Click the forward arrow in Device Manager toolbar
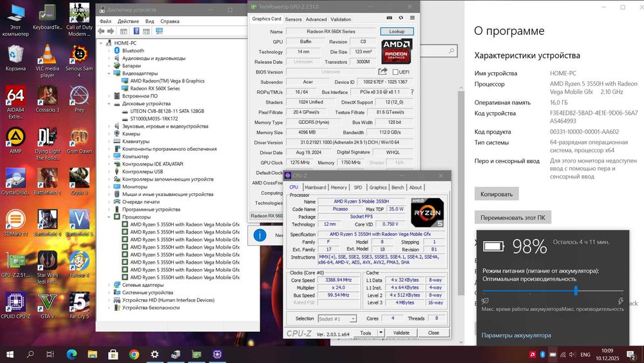 tap(111, 31)
